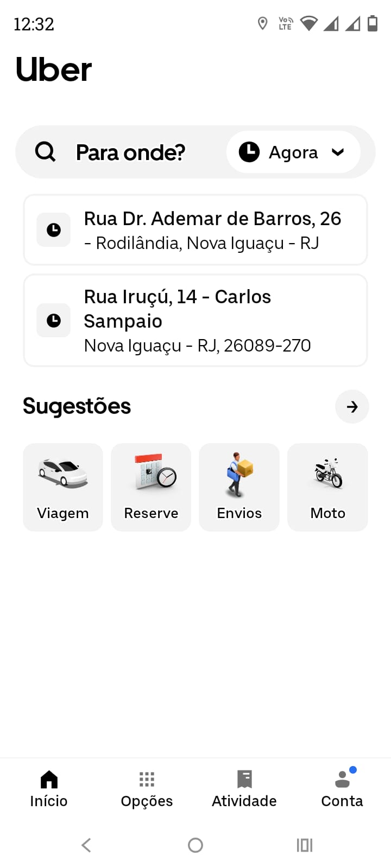Screen dimensions: 391x868
Task: Open the Reserve calendar option
Action: pos(151,487)
